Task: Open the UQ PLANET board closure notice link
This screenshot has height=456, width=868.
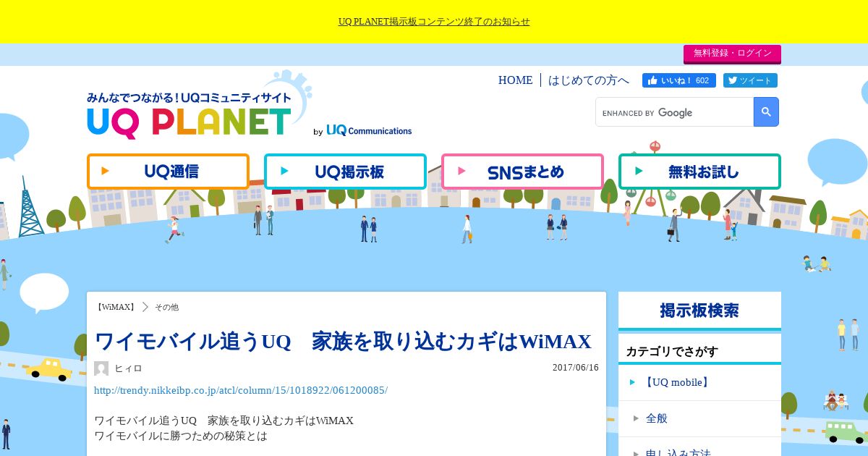Action: 434,22
